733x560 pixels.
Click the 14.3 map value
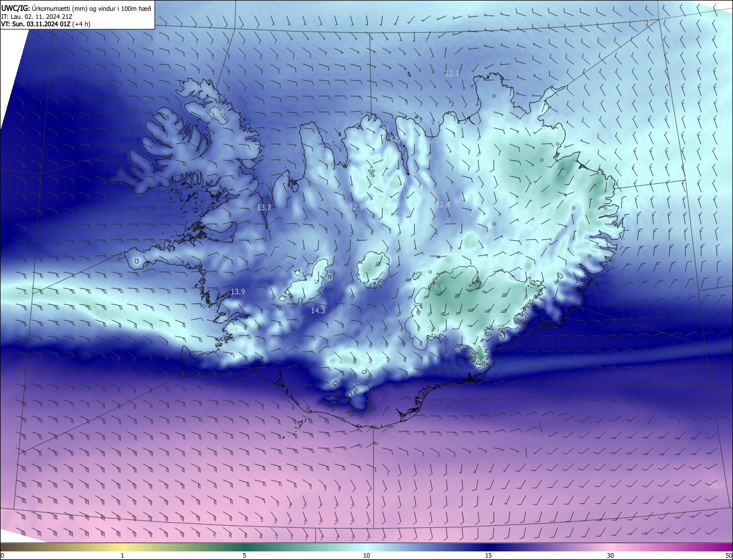pos(318,310)
